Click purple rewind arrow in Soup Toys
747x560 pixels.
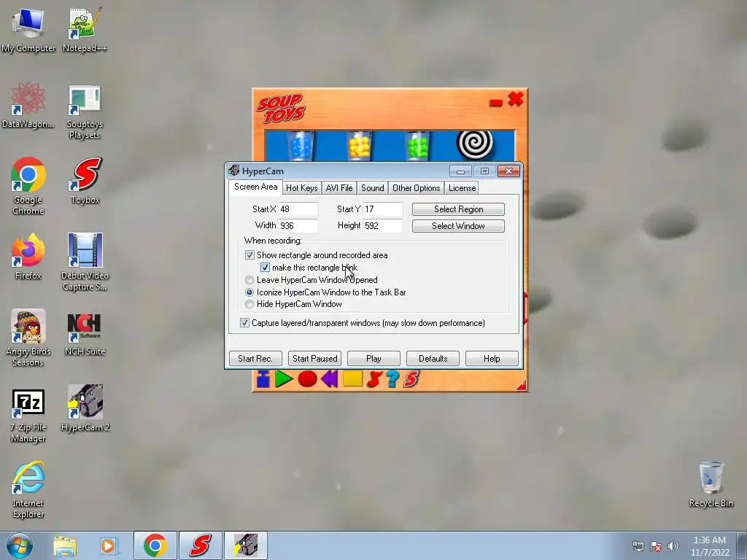point(330,379)
